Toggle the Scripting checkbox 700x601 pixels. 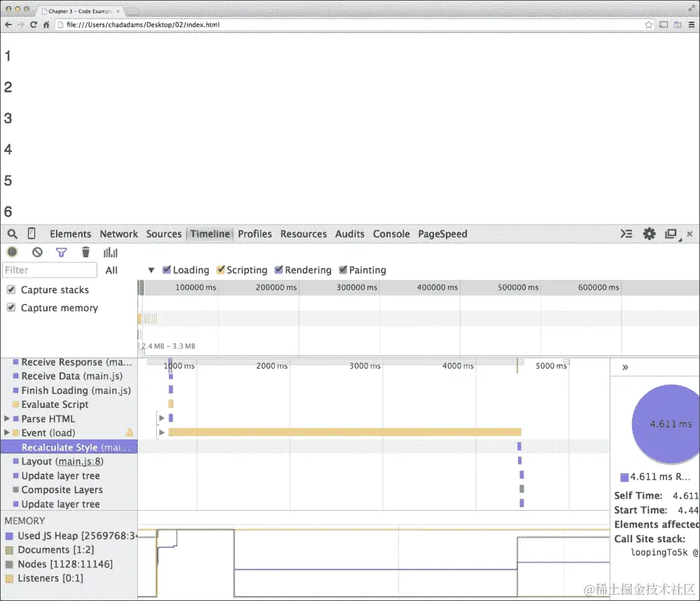pyautogui.click(x=220, y=269)
